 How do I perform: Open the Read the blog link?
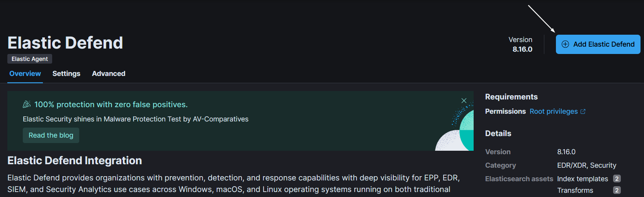coord(51,135)
